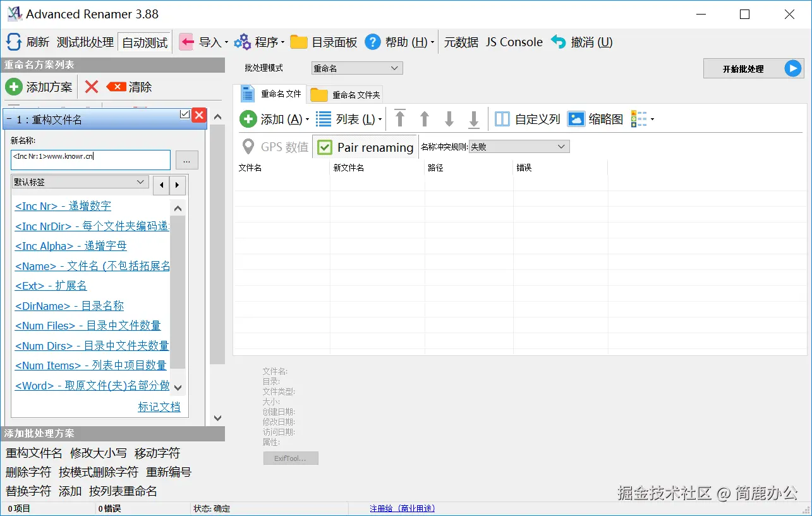Expand the Import (导入) dropdown arrow
Screen dimensions: 812x516
click(226, 43)
